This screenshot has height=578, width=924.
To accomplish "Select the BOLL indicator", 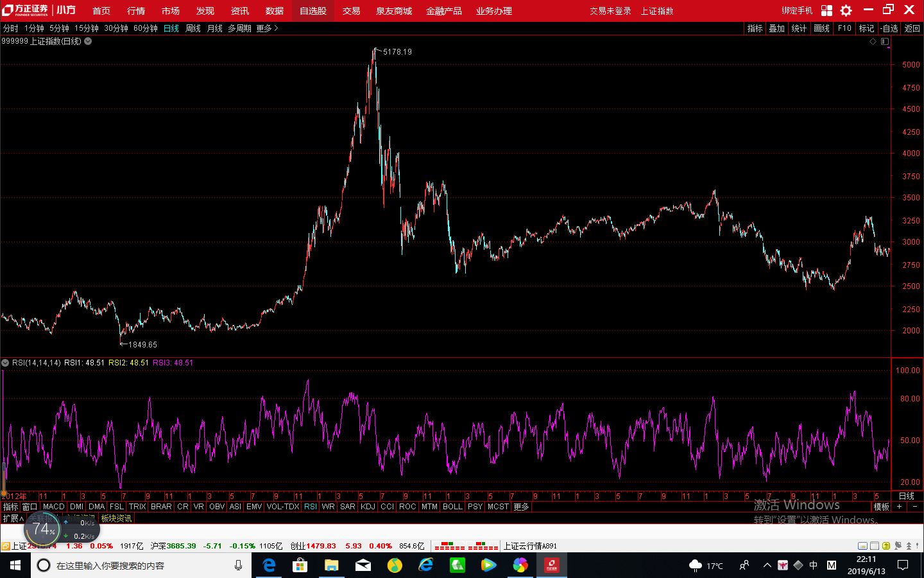I will coord(452,507).
